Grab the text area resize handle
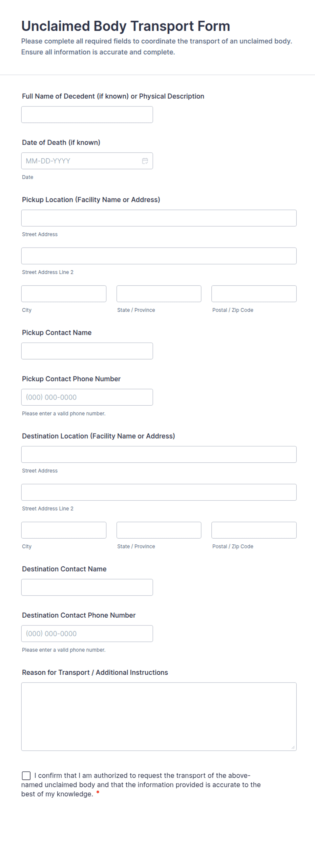Image resolution: width=315 pixels, height=868 pixels. [293, 747]
